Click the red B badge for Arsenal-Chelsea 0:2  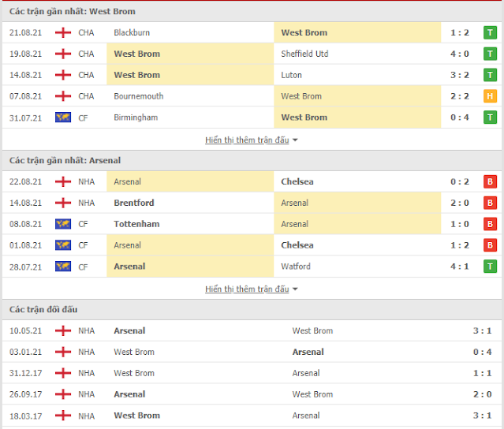[x=490, y=181]
